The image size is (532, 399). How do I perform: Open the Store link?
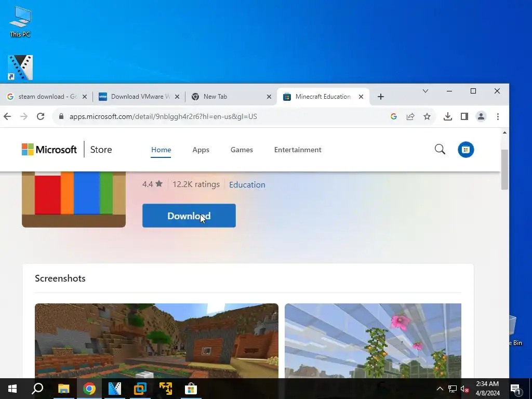pyautogui.click(x=101, y=150)
